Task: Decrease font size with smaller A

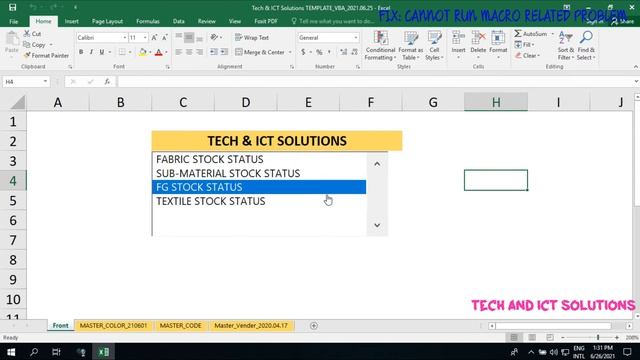Action: click(164, 38)
